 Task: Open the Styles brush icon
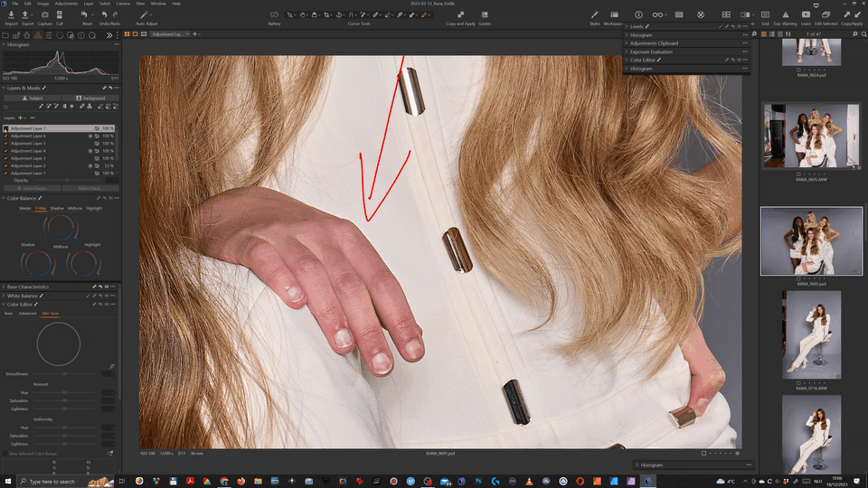pos(595,15)
